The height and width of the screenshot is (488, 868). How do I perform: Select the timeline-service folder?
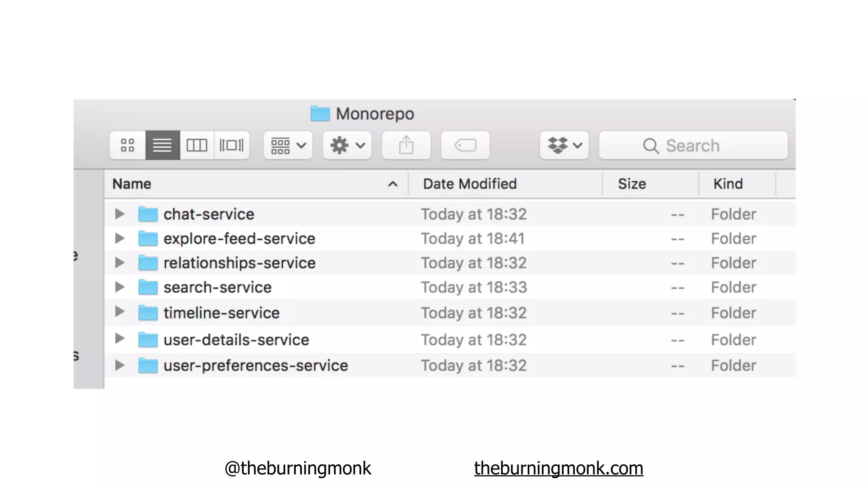coord(221,313)
